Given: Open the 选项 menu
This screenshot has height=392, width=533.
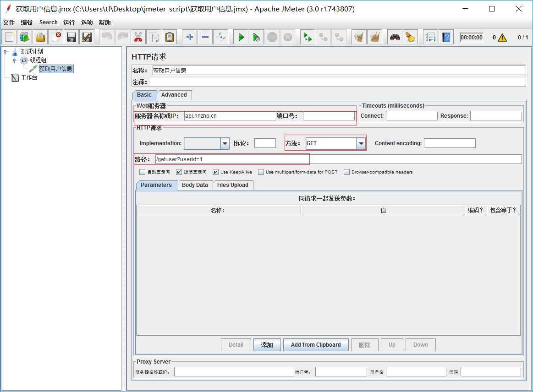Looking at the screenshot, I should [87, 22].
